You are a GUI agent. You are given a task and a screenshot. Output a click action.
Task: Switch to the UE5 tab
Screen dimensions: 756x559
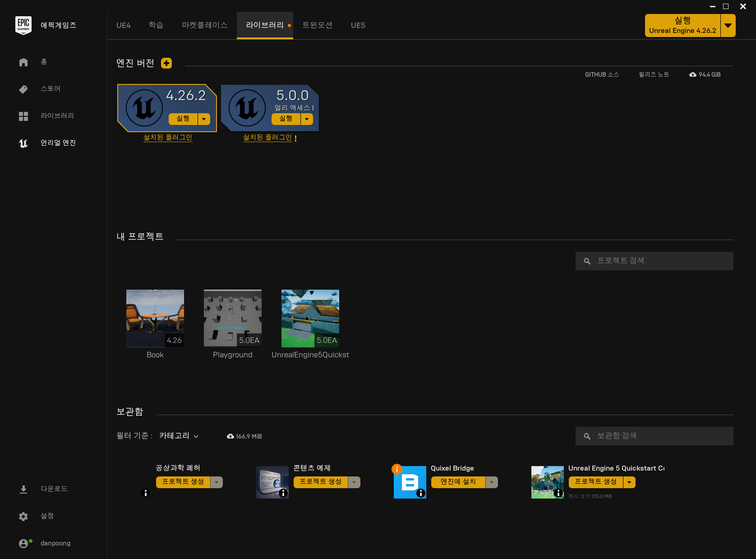point(358,25)
